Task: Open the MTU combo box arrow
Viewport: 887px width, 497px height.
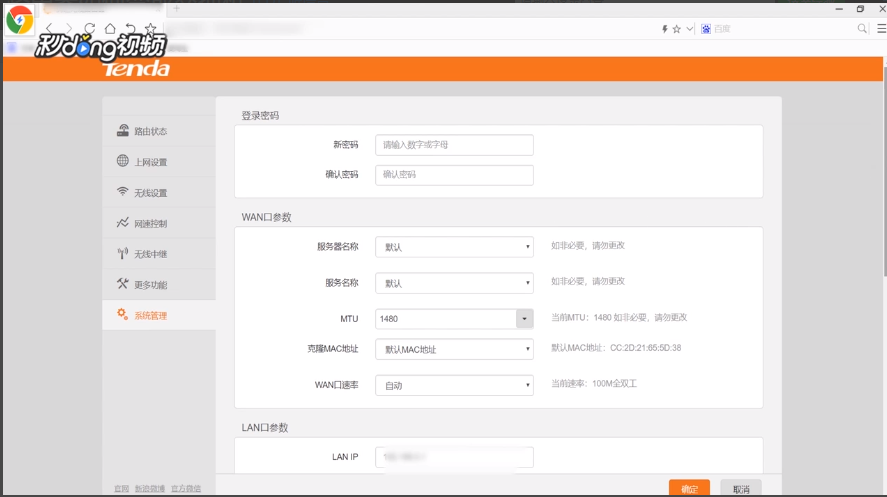Action: click(x=524, y=319)
